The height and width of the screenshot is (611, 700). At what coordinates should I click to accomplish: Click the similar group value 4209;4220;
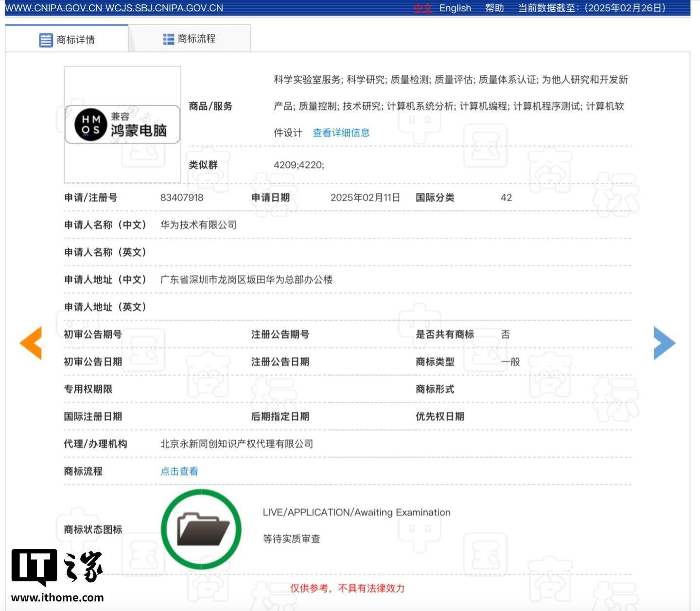[x=299, y=165]
